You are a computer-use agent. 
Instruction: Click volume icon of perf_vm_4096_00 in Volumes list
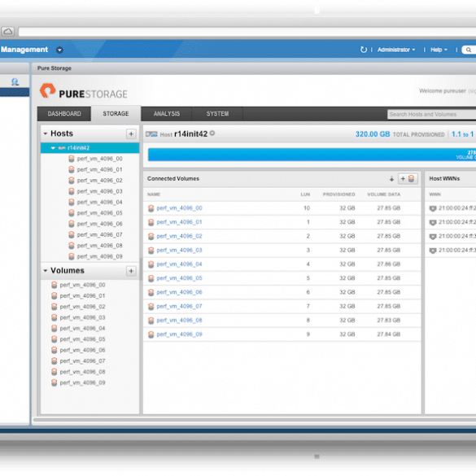point(54,285)
